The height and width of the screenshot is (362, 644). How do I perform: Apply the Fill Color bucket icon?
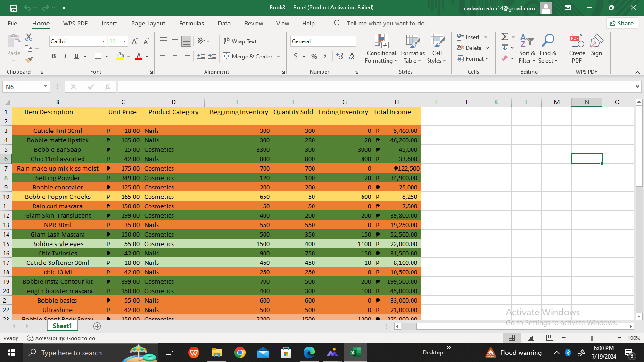click(x=121, y=56)
